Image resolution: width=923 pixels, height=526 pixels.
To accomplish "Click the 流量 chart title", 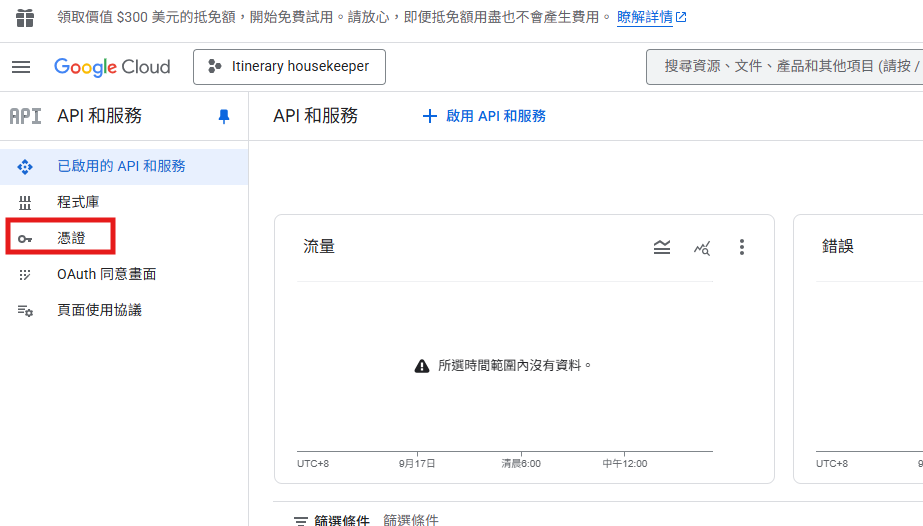I will [319, 247].
